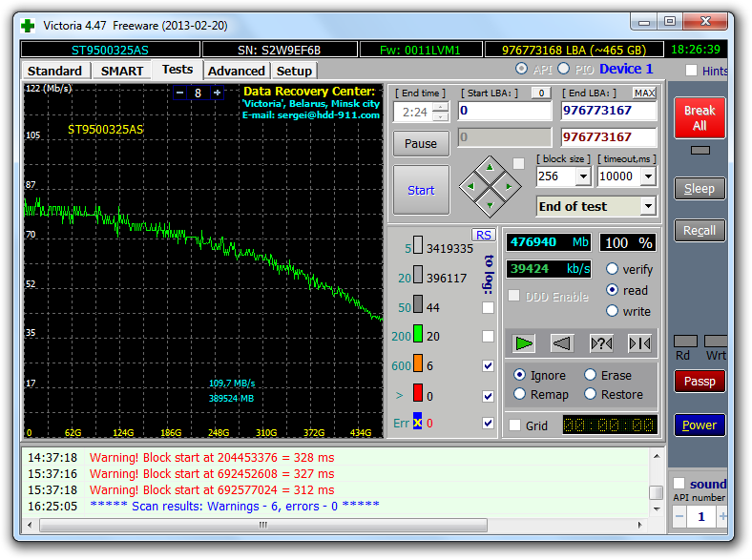Choose the Remap radio option
This screenshot has height=560, width=752.
pyautogui.click(x=520, y=394)
